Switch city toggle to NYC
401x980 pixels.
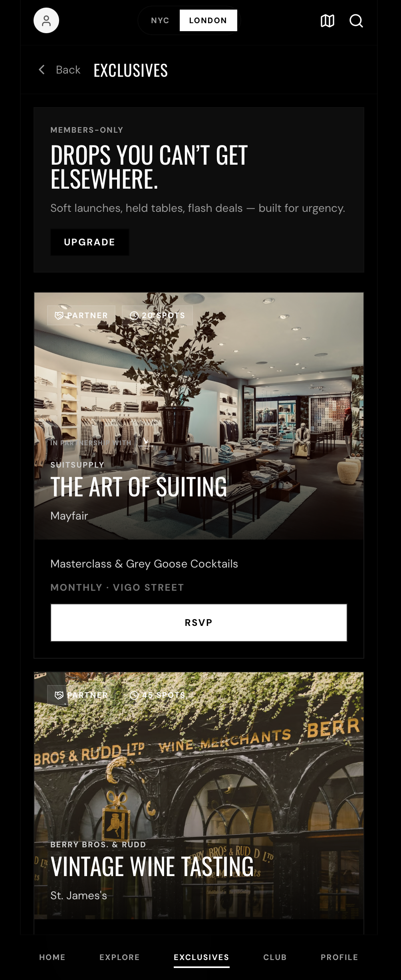tap(160, 20)
